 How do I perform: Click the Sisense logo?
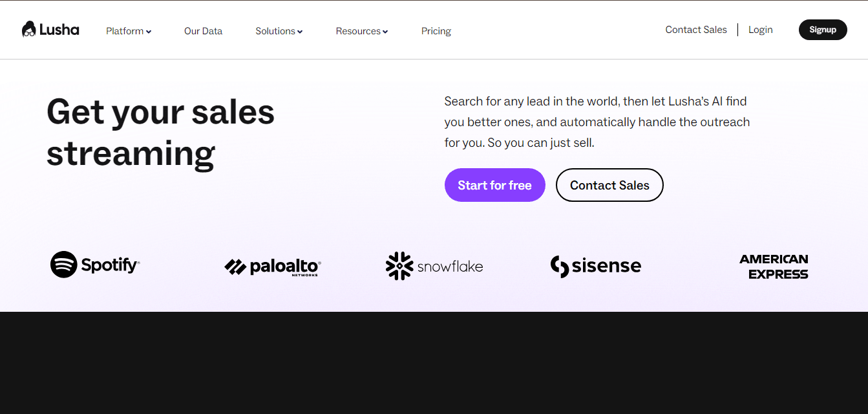595,266
